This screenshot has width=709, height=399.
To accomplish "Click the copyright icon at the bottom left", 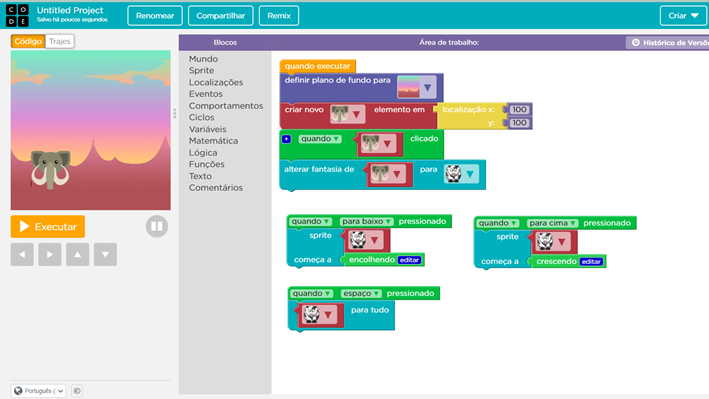I will [77, 391].
